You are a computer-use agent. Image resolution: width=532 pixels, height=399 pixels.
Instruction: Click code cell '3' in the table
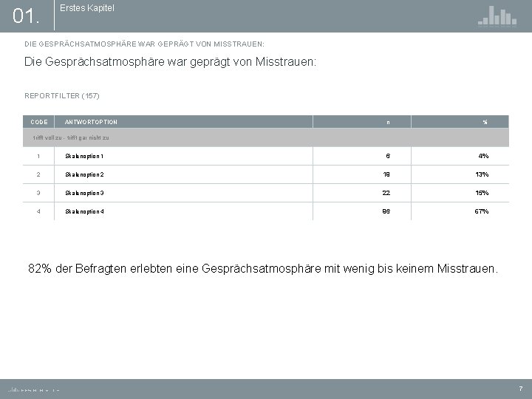(38, 193)
